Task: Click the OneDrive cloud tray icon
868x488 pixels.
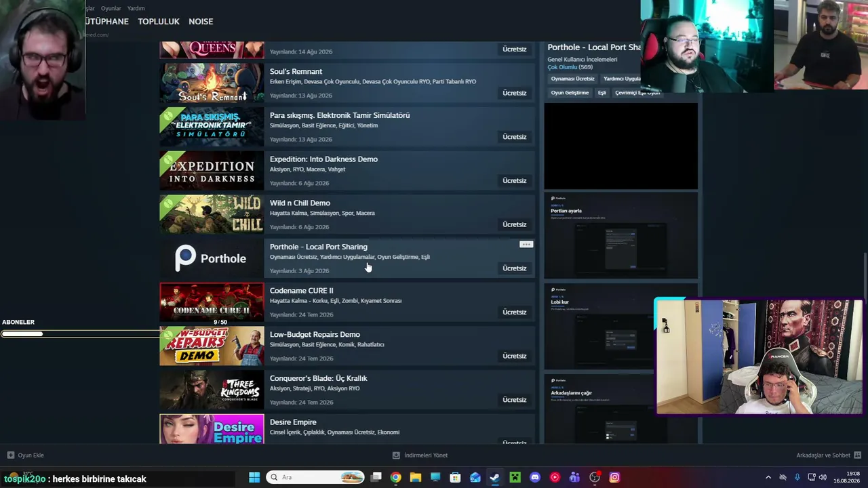Action: point(783,477)
